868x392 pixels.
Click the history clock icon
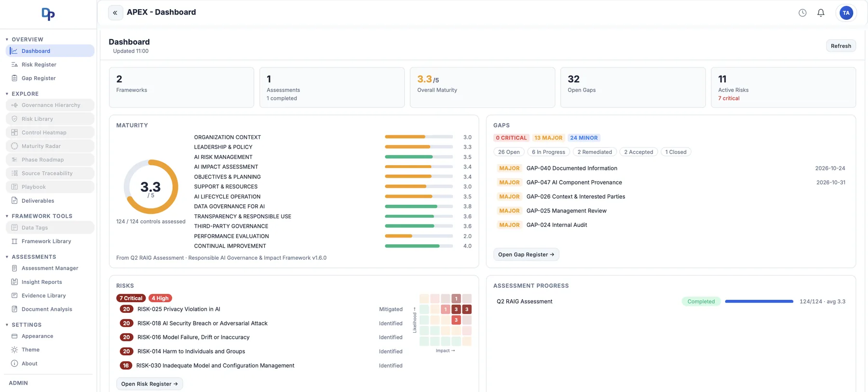tap(802, 13)
